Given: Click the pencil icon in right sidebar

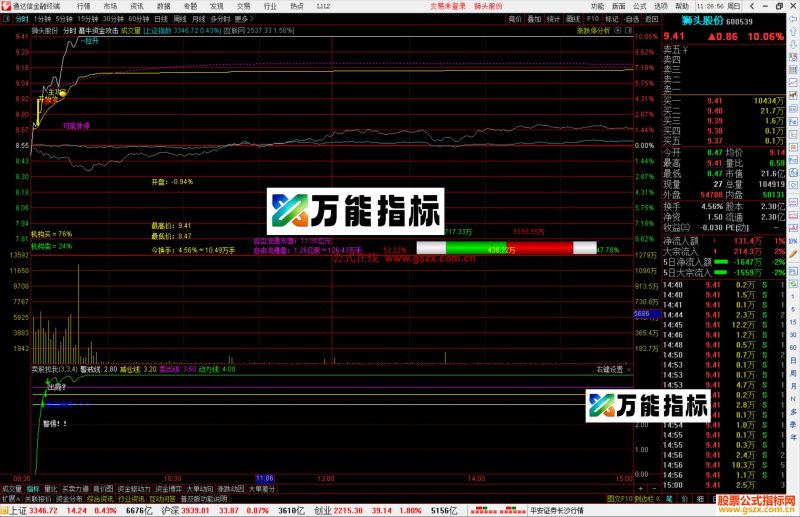Looking at the screenshot, I should pyautogui.click(x=793, y=253).
